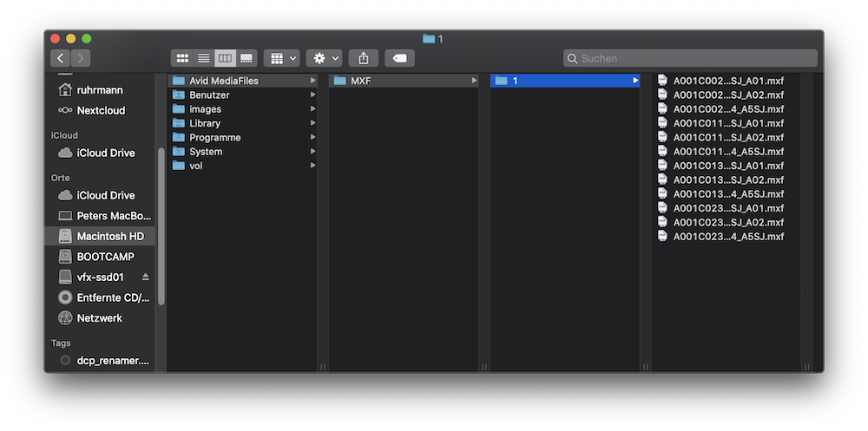
Task: Open Nextcloud from sidebar
Action: coord(101,110)
